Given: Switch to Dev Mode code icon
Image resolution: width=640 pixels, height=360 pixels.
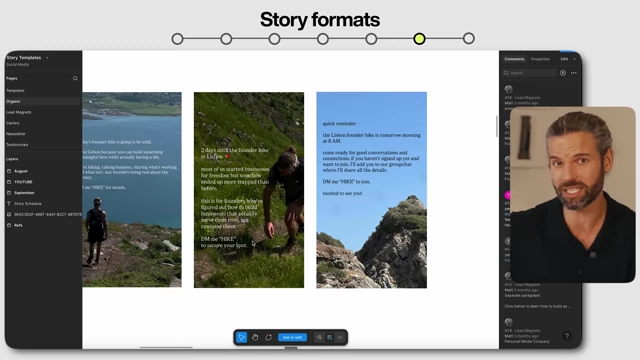Looking at the screenshot, I should pyautogui.click(x=340, y=338).
